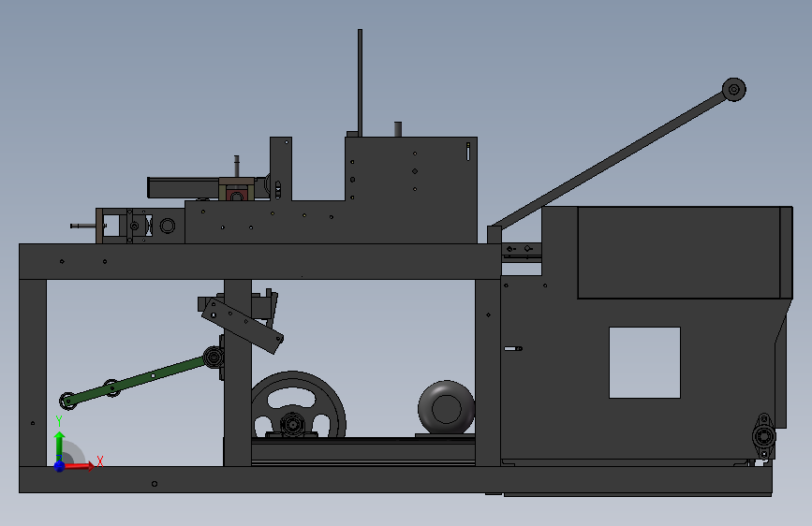The image size is (812, 526).
Task: Select the round motor beside the flywheel
Action: [x=447, y=408]
